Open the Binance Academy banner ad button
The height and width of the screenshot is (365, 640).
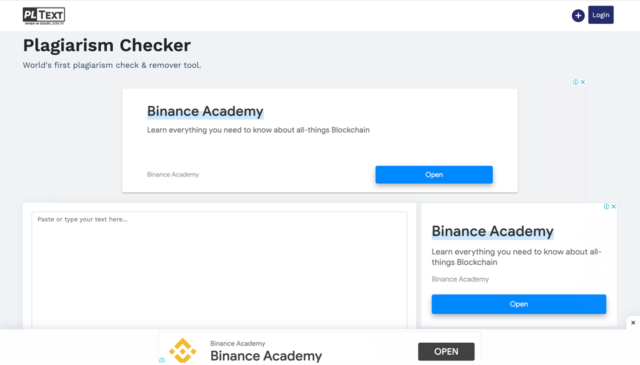(434, 175)
